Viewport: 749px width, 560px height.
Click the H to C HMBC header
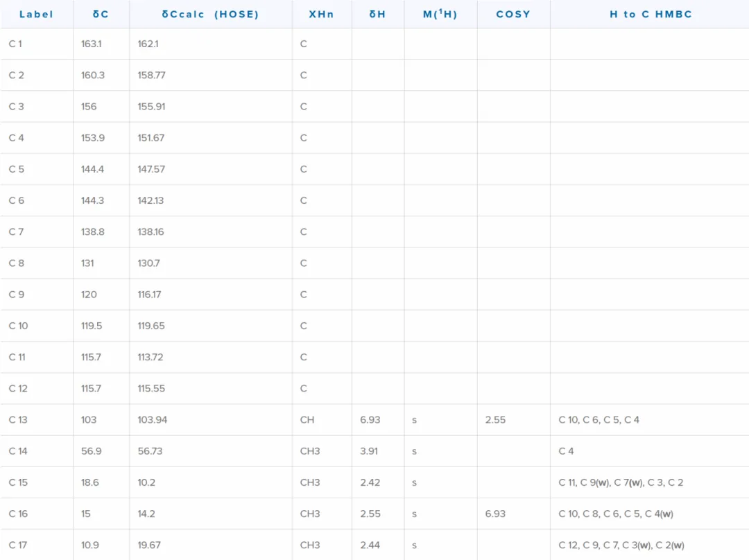651,15
